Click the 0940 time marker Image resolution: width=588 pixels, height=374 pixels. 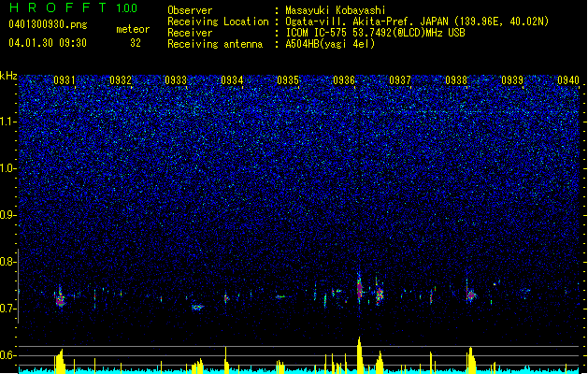coord(568,80)
